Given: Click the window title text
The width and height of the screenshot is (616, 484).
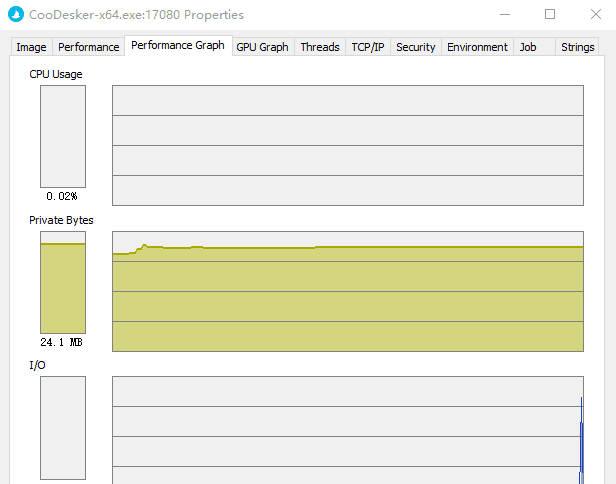Looking at the screenshot, I should coord(136,15).
